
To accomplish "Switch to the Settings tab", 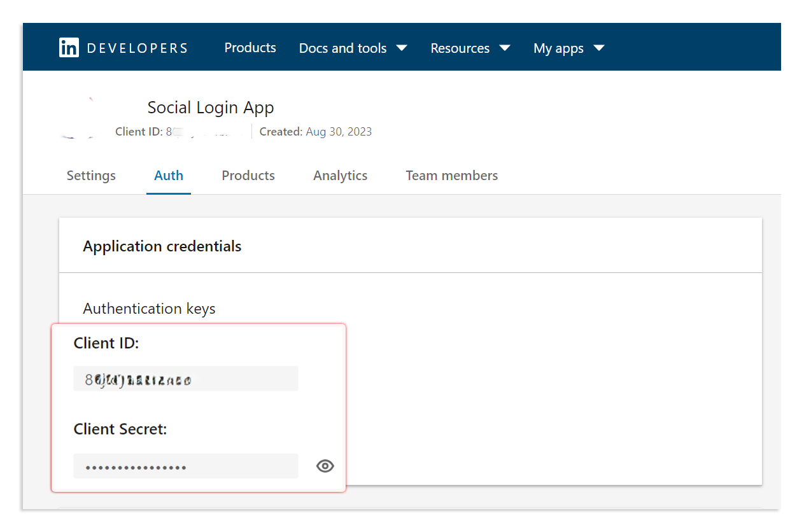I will coord(90,175).
